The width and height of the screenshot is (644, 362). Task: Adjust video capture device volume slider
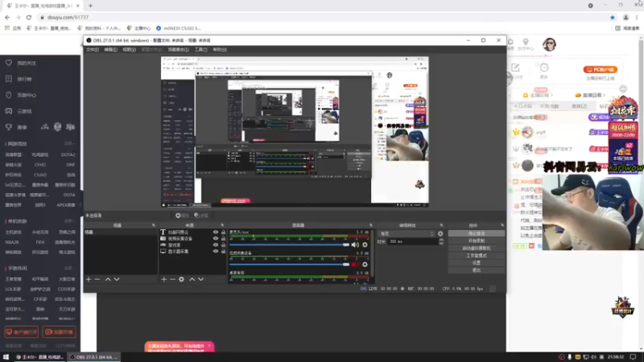coord(289,265)
